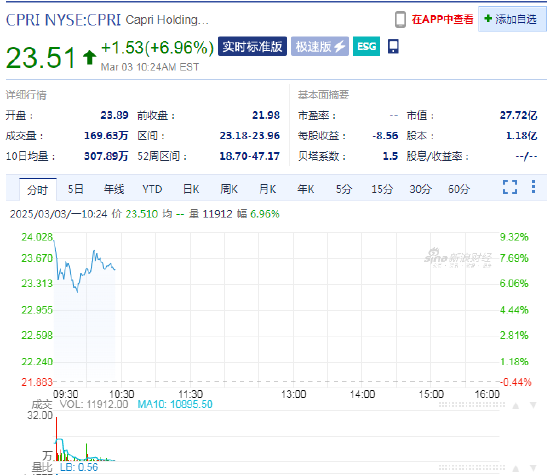Click the 每股收益 value -8.56
Screen dimensions: 550x475
click(x=385, y=135)
